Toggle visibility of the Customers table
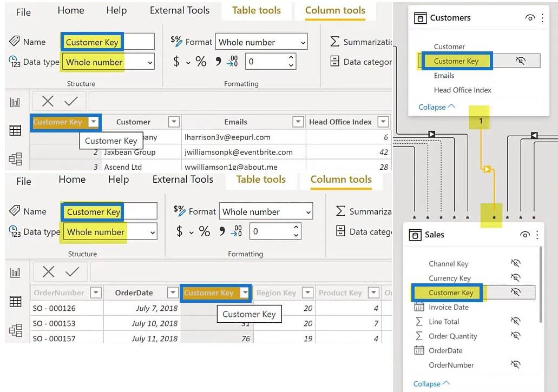Screen dimensions: 558x392 (530, 18)
